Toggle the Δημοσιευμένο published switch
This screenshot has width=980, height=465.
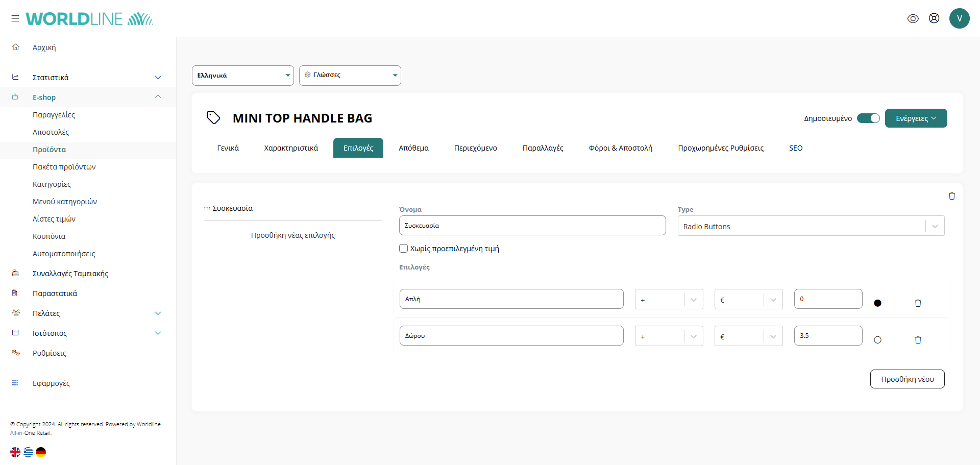coord(868,118)
